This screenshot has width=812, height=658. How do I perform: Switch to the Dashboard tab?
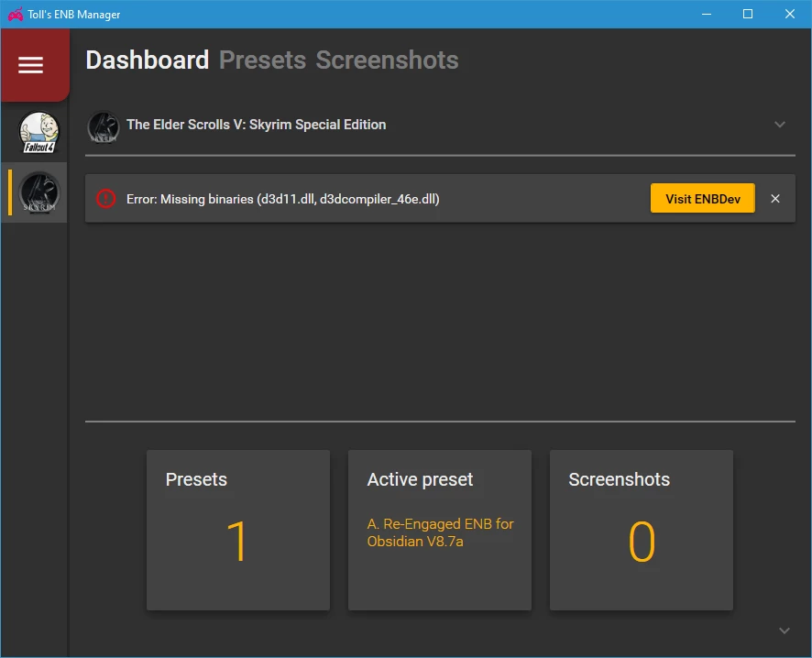(x=147, y=60)
